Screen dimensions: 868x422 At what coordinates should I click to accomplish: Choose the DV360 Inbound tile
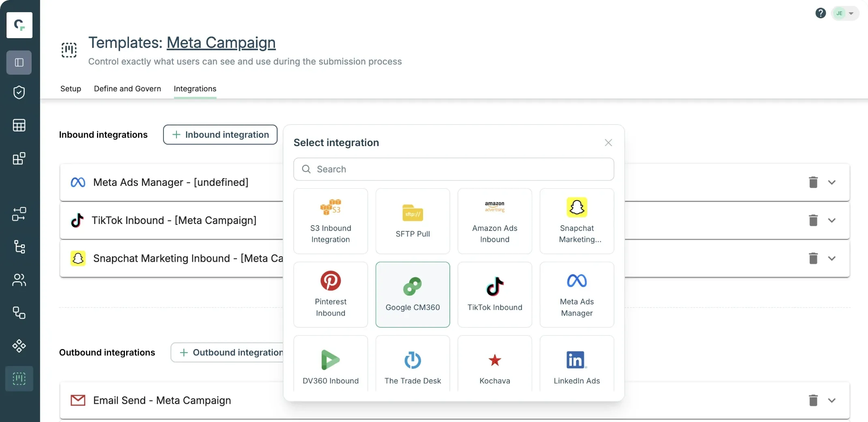coord(331,364)
